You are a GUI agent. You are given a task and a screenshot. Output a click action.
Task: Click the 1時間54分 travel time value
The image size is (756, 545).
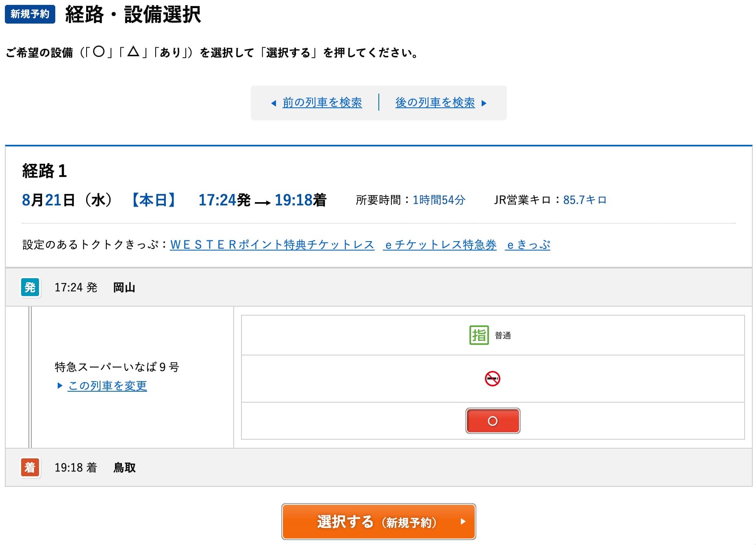pyautogui.click(x=439, y=200)
